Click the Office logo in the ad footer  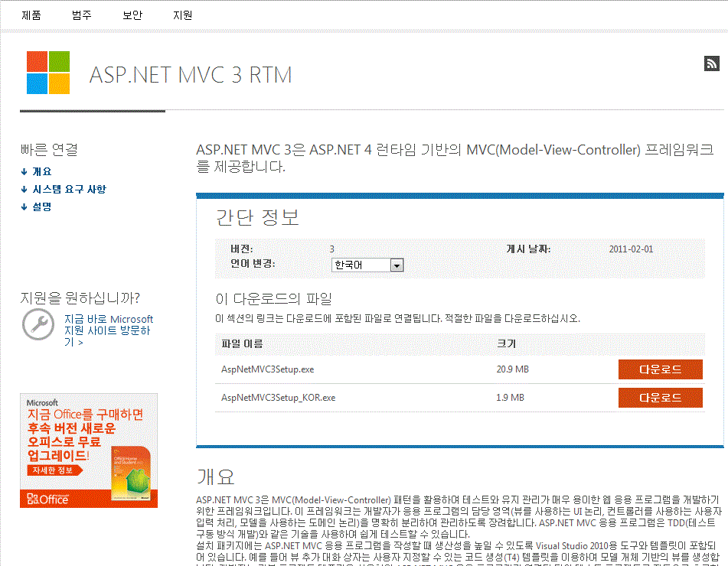(47, 499)
